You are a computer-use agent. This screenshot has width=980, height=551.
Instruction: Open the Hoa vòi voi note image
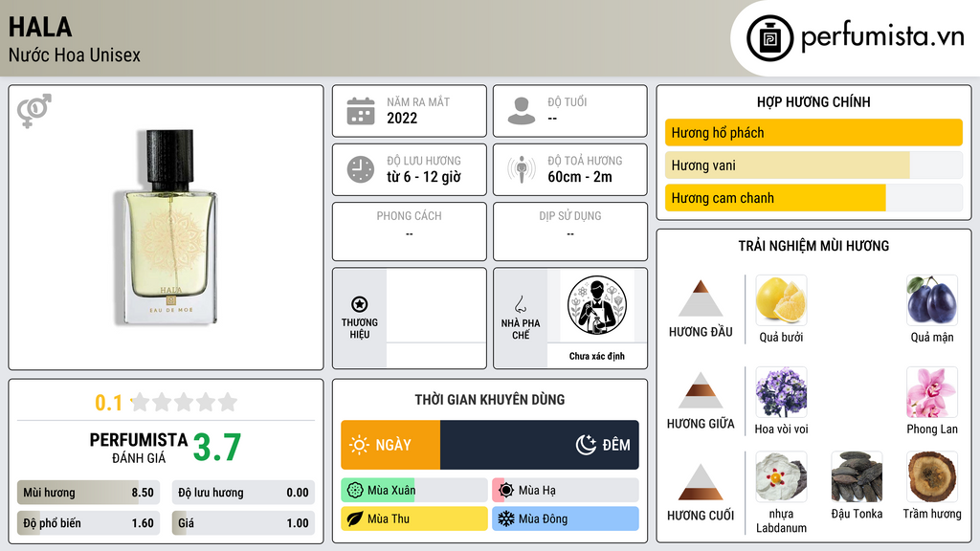coord(781,391)
